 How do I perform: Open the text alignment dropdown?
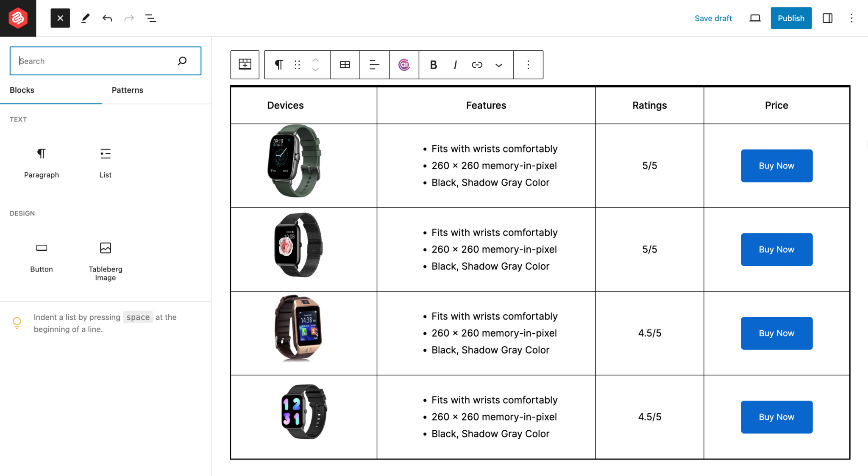[374, 64]
